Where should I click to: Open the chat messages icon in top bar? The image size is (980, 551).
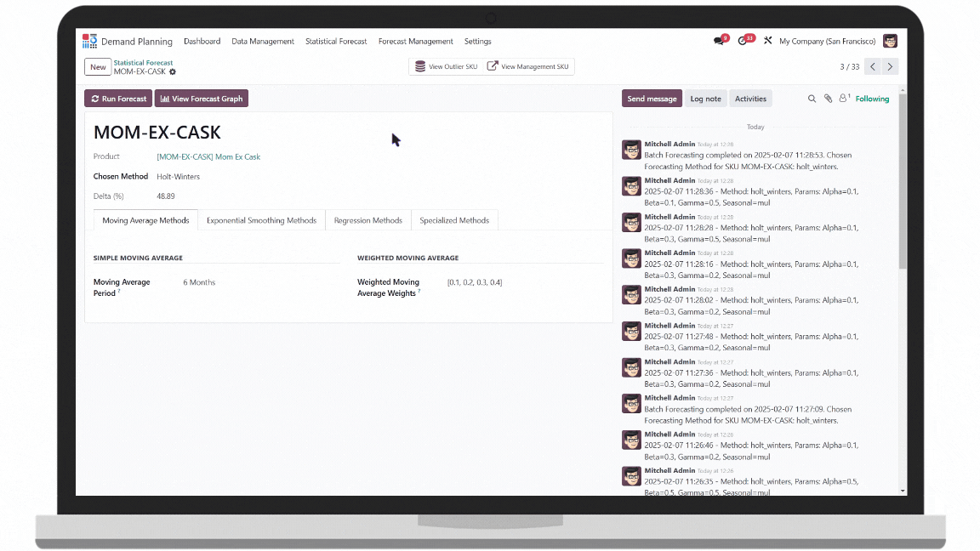[719, 41]
